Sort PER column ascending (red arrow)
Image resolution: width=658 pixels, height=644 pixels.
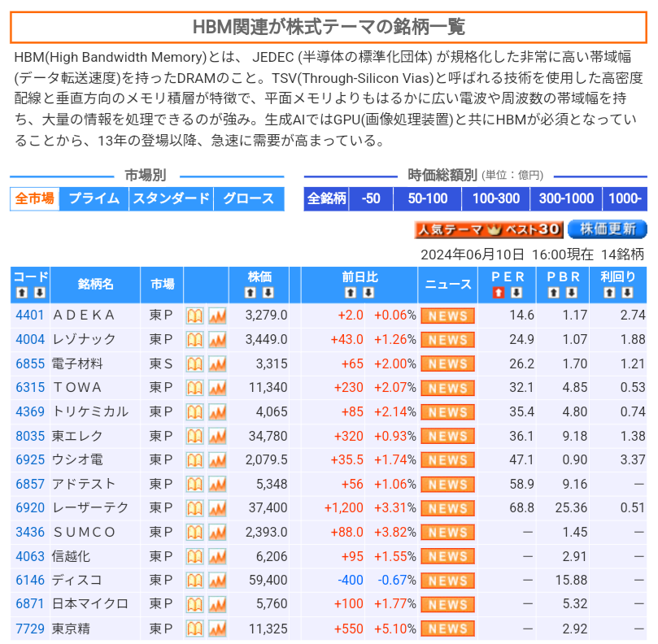499,293
